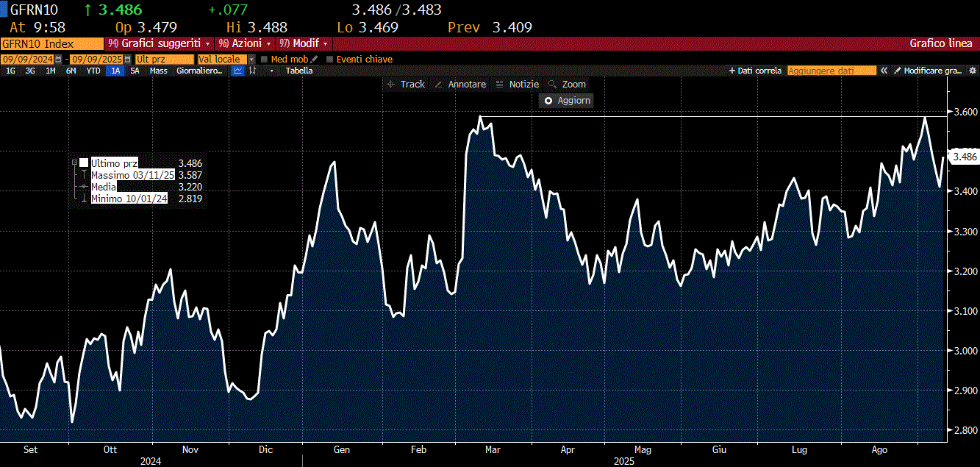Viewport: 980px width, 467px height.
Task: Open the end date calendar picker icon
Action: pos(127,60)
